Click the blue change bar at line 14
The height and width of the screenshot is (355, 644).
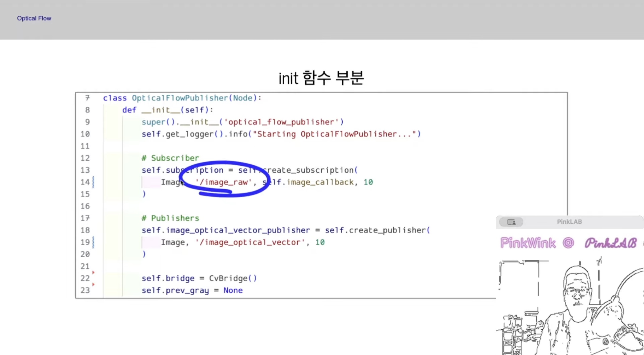93,182
